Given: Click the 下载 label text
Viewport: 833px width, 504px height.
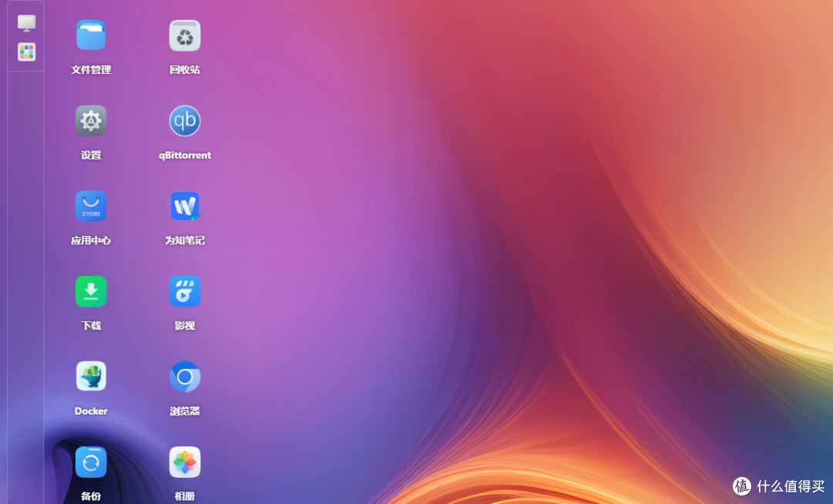Looking at the screenshot, I should coord(91,326).
